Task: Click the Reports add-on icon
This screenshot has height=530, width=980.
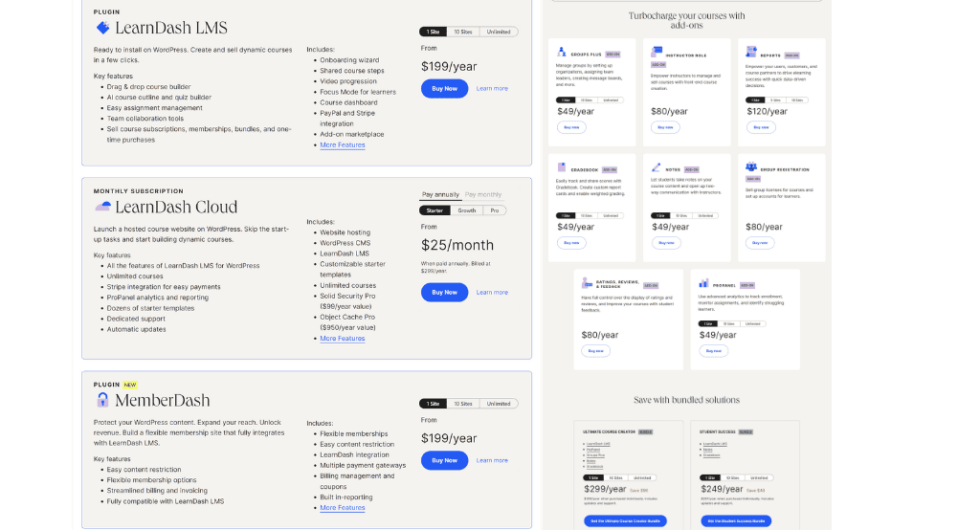Action: 751,52
